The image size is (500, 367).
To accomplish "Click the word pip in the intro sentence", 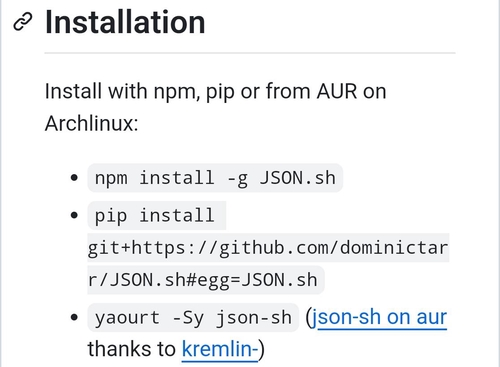I will point(220,92).
